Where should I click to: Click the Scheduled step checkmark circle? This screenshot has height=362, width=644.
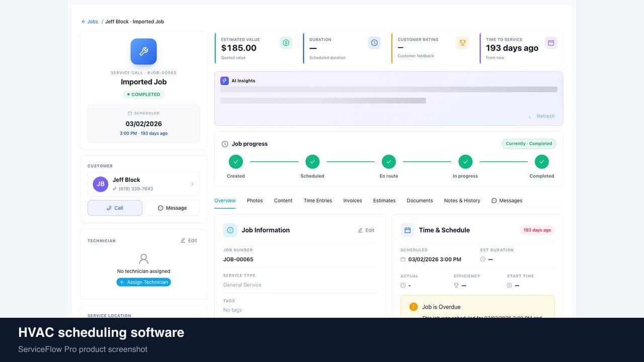(x=312, y=161)
